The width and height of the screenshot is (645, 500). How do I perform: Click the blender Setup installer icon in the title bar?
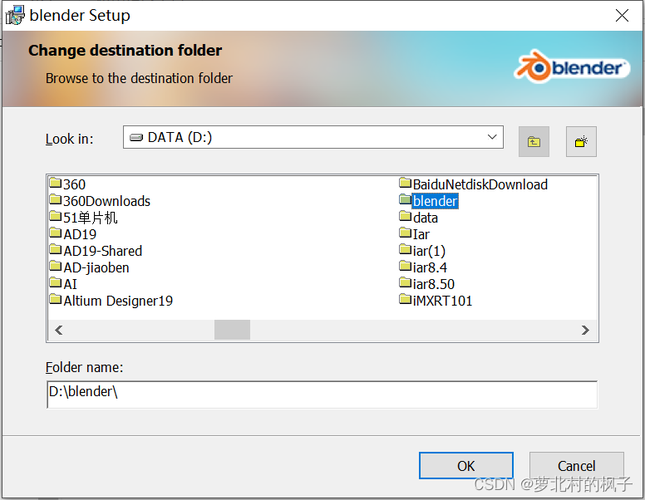click(15, 16)
